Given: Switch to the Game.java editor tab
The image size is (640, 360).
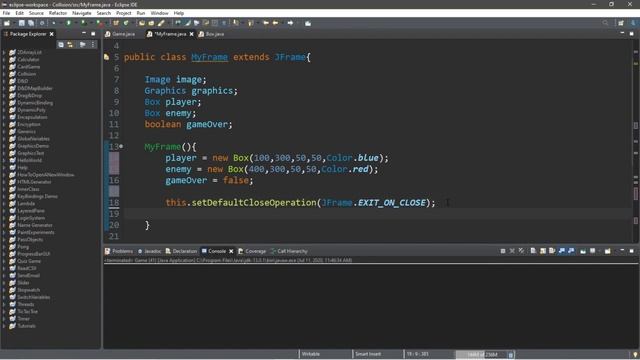Looking at the screenshot, I should click(x=120, y=34).
